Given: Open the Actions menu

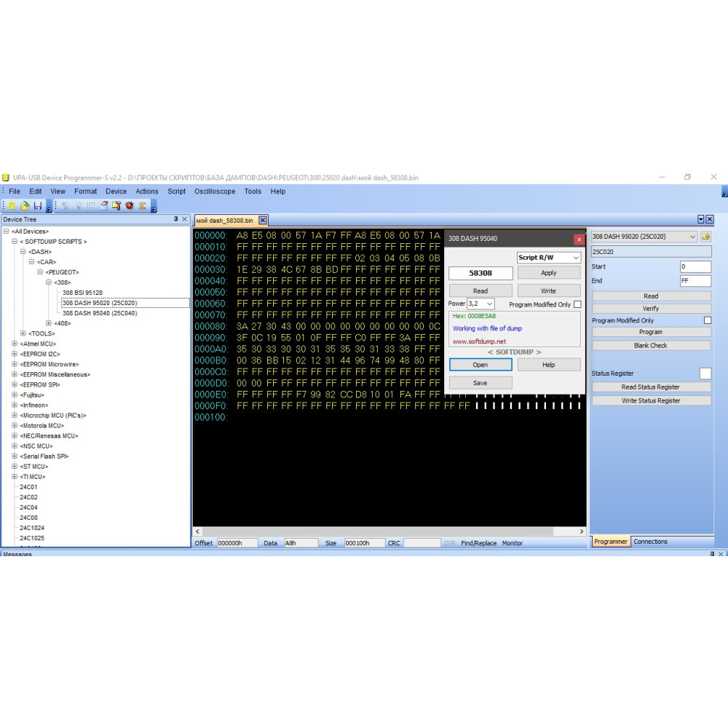Looking at the screenshot, I should tap(147, 191).
